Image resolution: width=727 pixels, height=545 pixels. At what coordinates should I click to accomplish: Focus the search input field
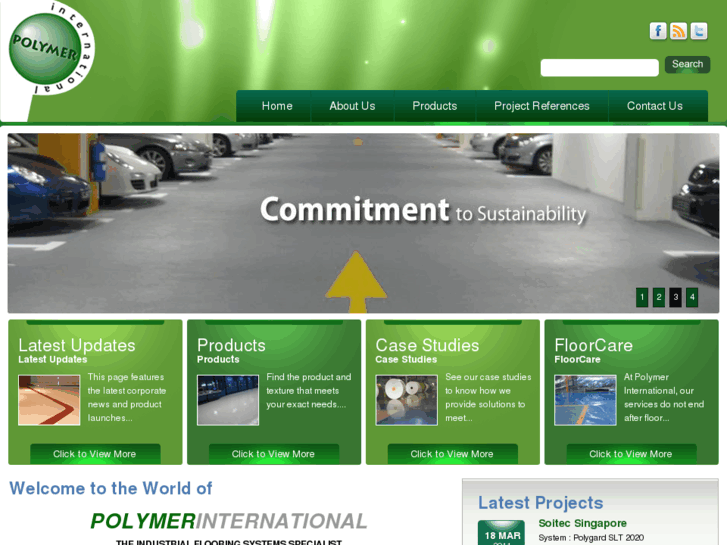click(x=599, y=68)
